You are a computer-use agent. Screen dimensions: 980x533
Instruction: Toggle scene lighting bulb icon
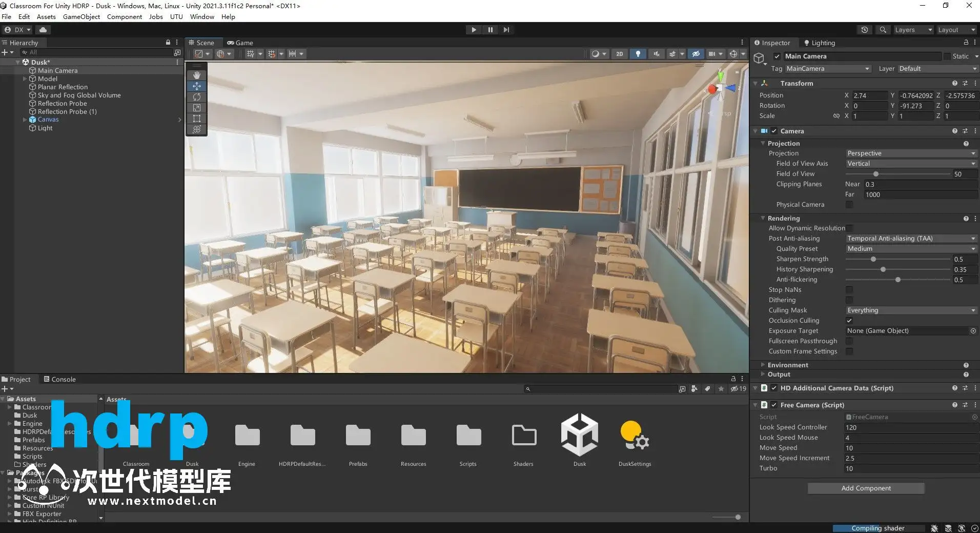tap(638, 54)
